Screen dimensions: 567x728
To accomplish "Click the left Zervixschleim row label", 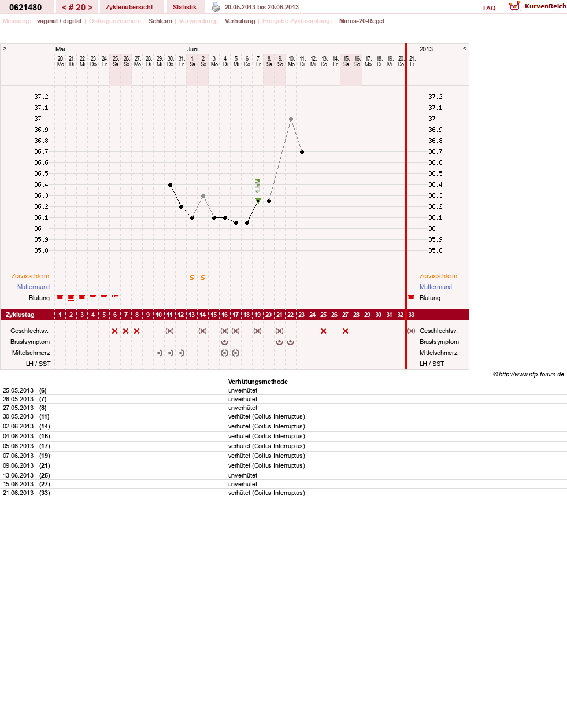I will (30, 276).
